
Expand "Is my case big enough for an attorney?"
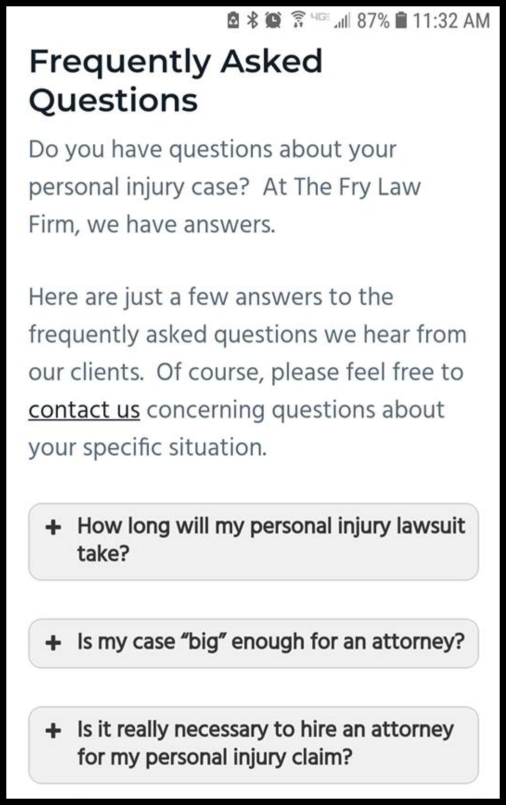pos(254,643)
